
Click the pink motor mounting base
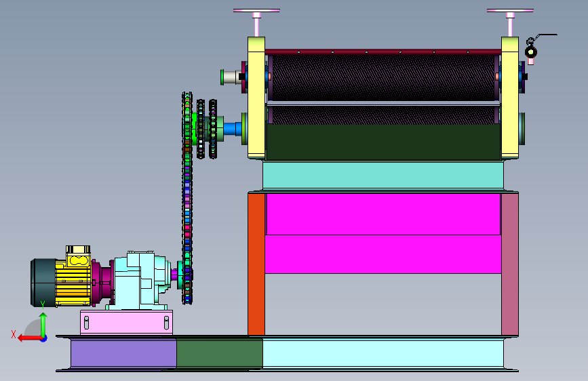click(x=126, y=322)
